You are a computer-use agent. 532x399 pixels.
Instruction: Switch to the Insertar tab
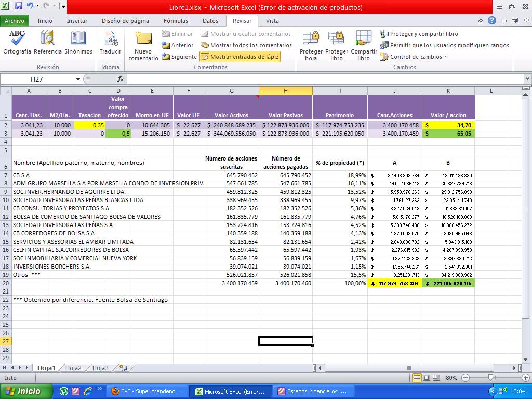pos(77,21)
